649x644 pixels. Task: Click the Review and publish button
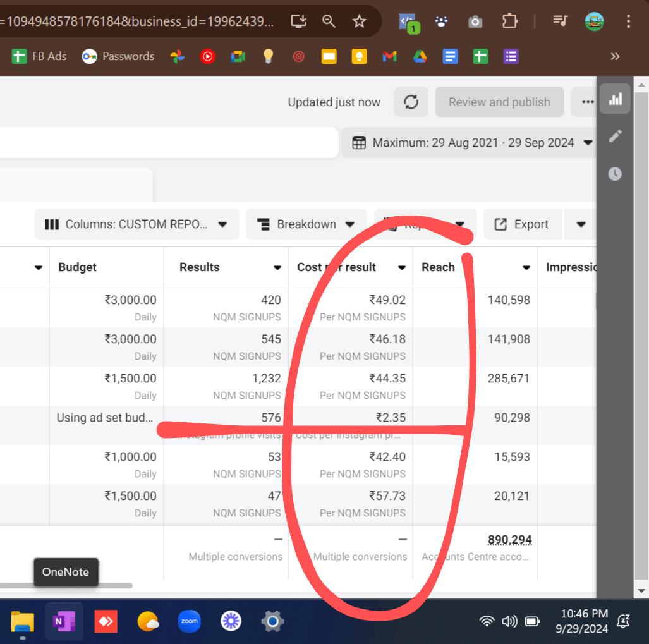click(x=499, y=102)
